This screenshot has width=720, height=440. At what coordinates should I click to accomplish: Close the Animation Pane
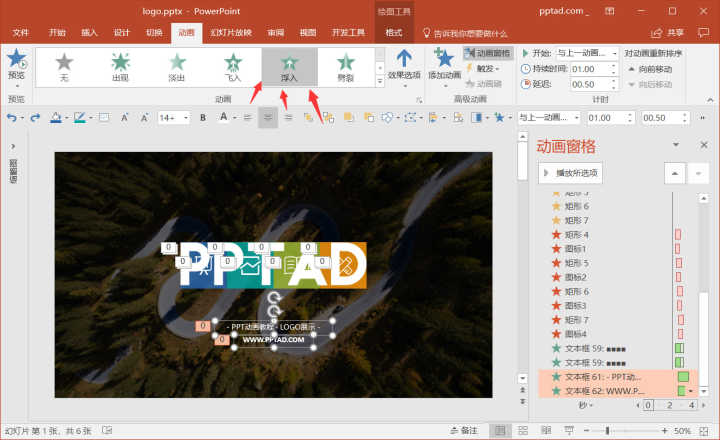(x=703, y=145)
